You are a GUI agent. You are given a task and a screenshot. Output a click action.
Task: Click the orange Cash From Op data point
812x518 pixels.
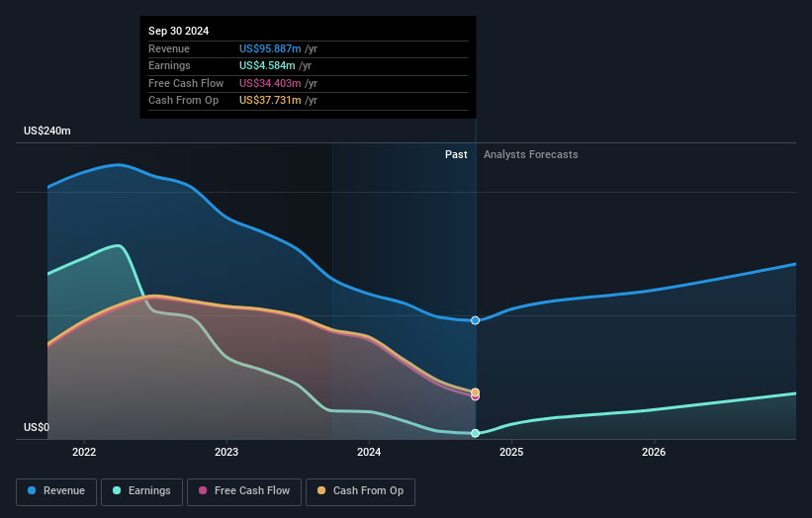[x=475, y=391]
